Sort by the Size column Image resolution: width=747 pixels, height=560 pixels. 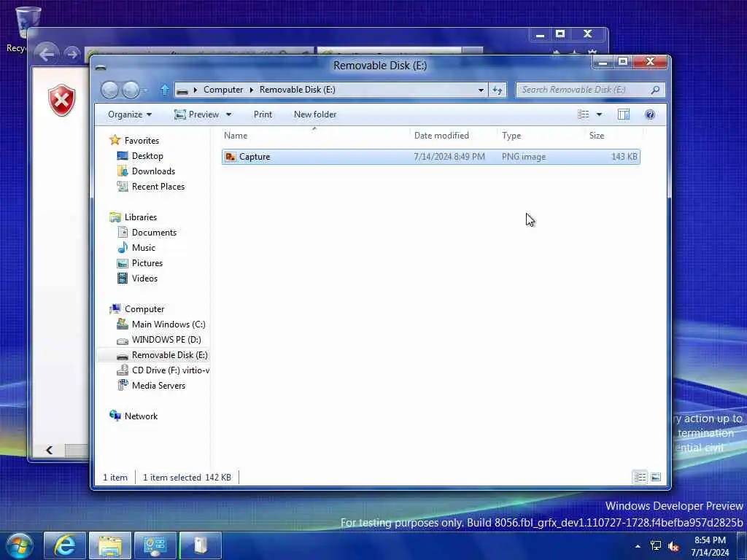614,136
